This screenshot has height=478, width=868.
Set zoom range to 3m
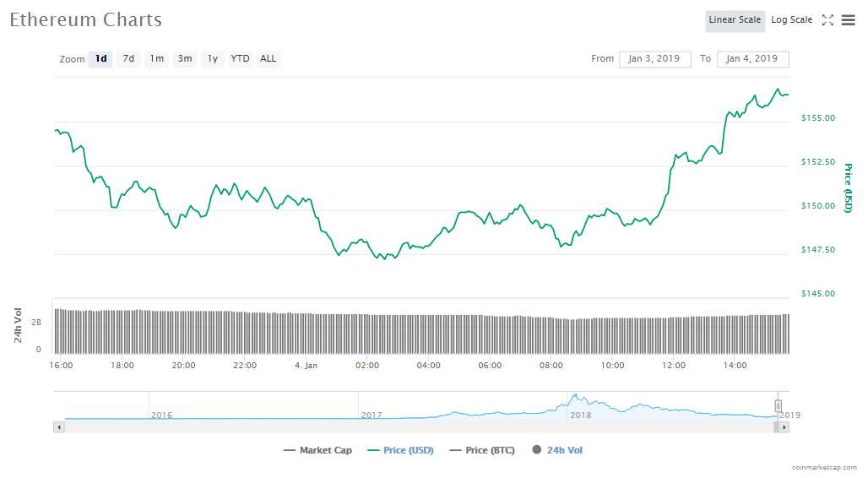click(184, 59)
